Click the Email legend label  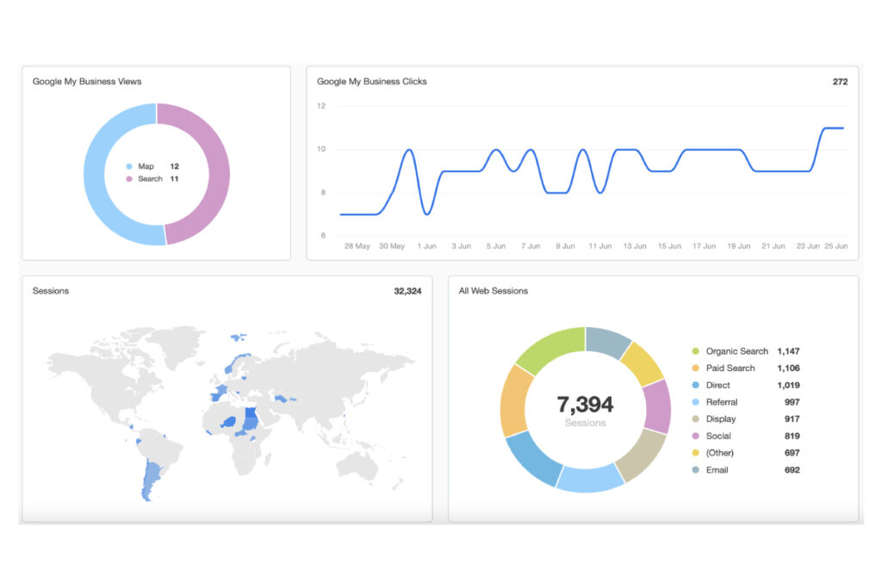point(717,470)
